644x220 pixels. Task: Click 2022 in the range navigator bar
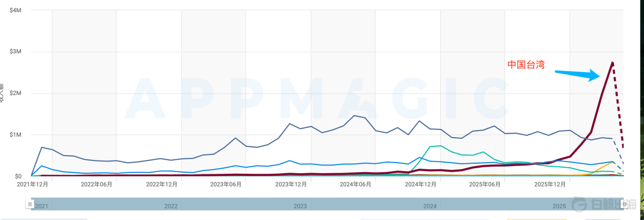pyautogui.click(x=171, y=206)
